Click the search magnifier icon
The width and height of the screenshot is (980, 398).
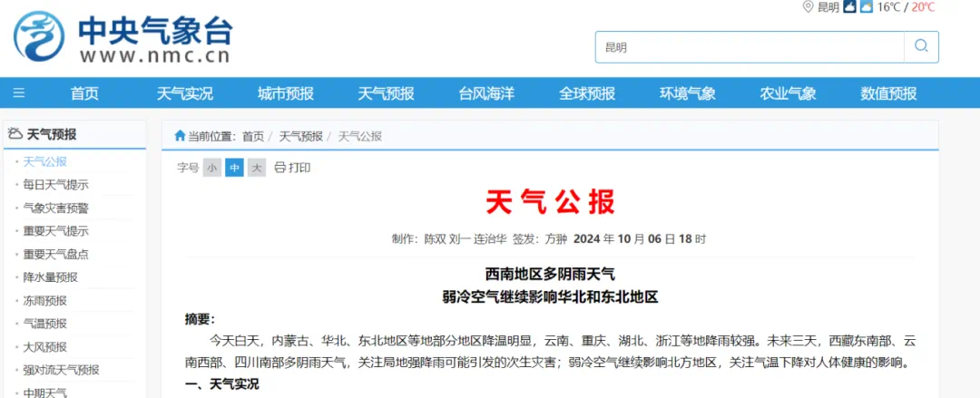[x=921, y=47]
